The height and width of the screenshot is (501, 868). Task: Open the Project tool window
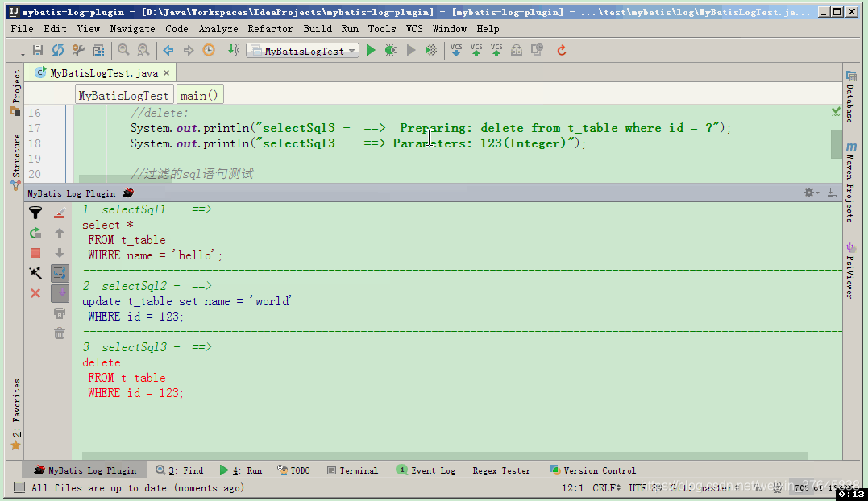(15, 92)
